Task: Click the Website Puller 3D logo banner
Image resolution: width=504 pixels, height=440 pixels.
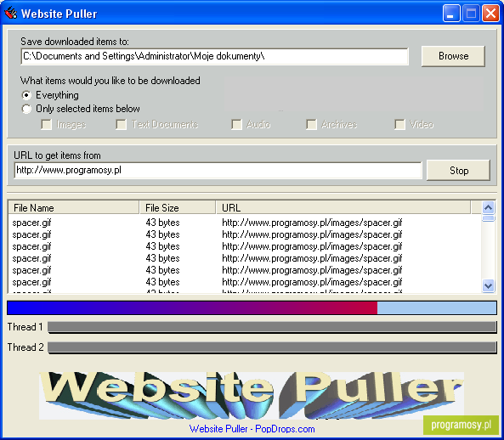Action: (x=252, y=395)
